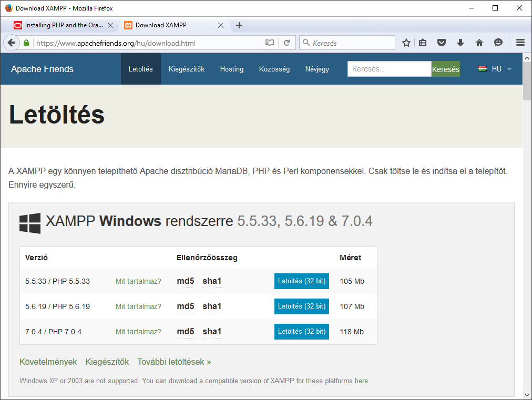Go to Firefox home page icon

pyautogui.click(x=479, y=43)
